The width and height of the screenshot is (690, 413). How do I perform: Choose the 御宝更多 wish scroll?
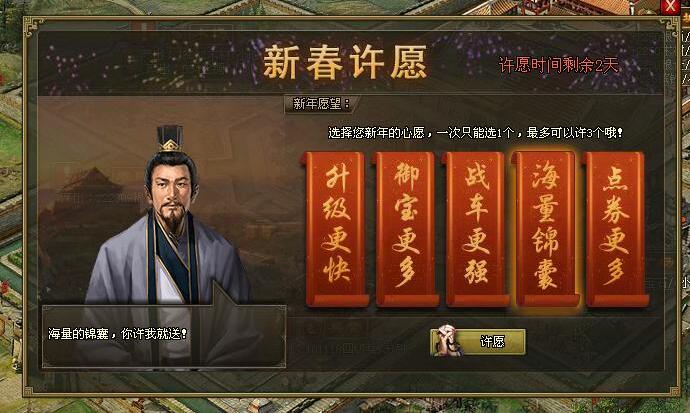(x=406, y=229)
